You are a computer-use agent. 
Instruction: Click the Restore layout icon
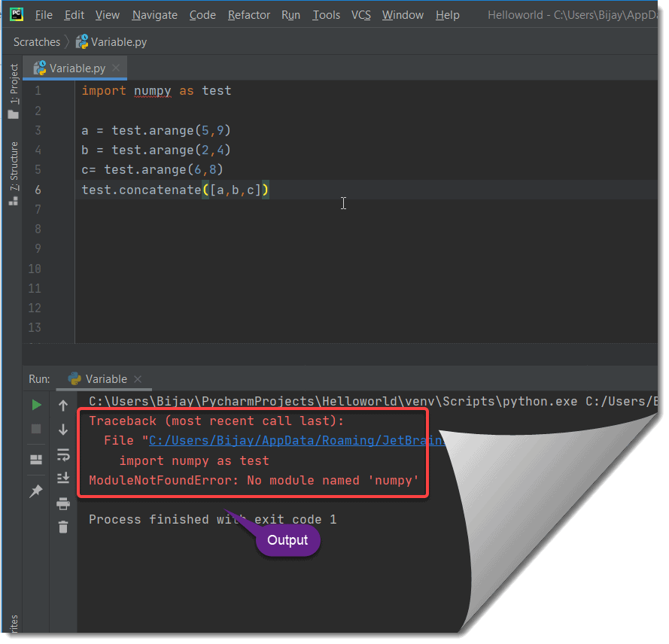[36, 460]
